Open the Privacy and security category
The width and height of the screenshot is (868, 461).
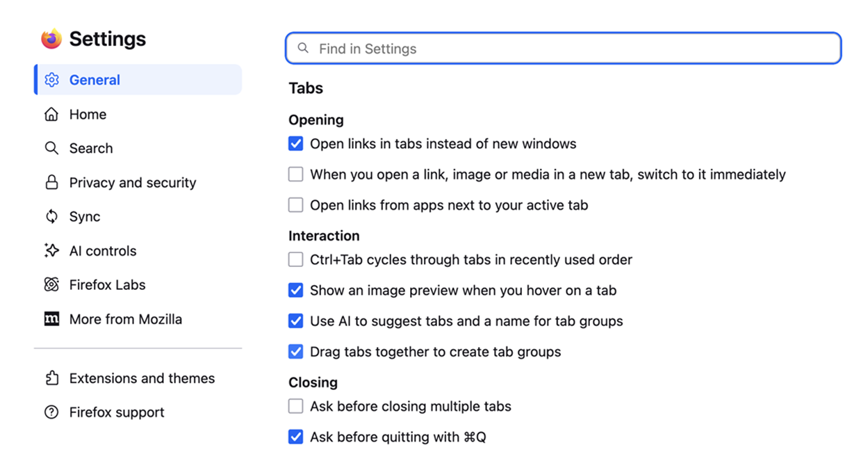(138, 182)
